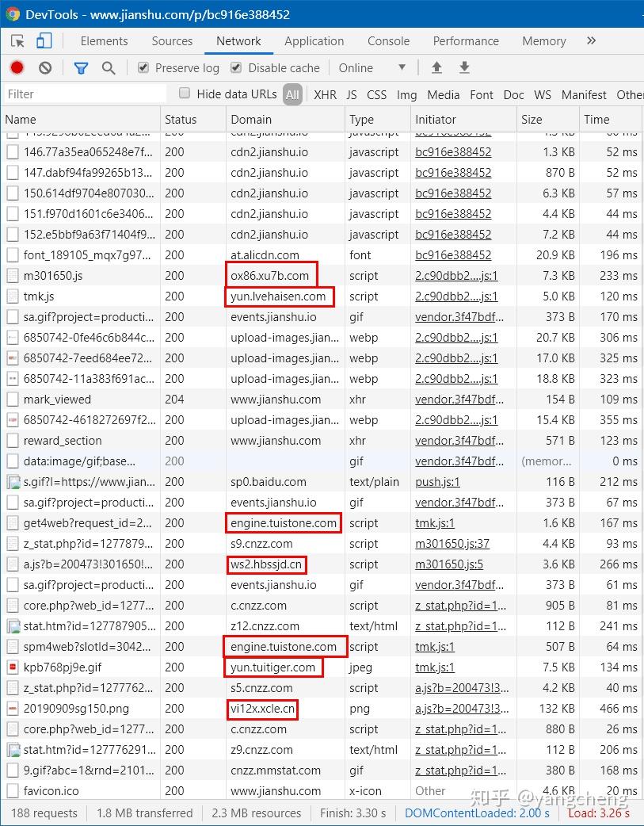Filter requests by Media
The width and height of the screenshot is (644, 826).
click(444, 95)
